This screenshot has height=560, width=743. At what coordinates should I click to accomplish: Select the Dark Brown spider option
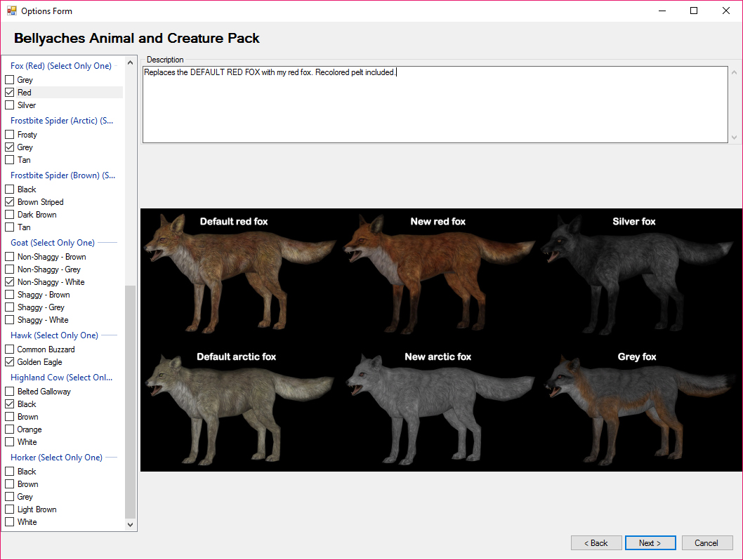coord(9,215)
